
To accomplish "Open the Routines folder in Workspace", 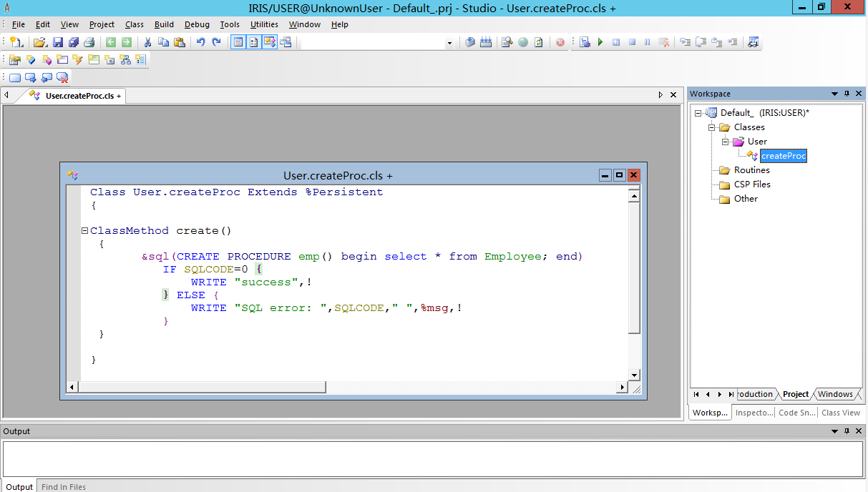I will (x=751, y=170).
